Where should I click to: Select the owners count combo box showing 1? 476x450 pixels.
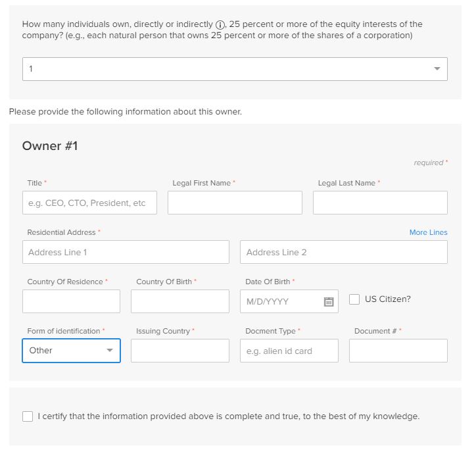[x=235, y=69]
